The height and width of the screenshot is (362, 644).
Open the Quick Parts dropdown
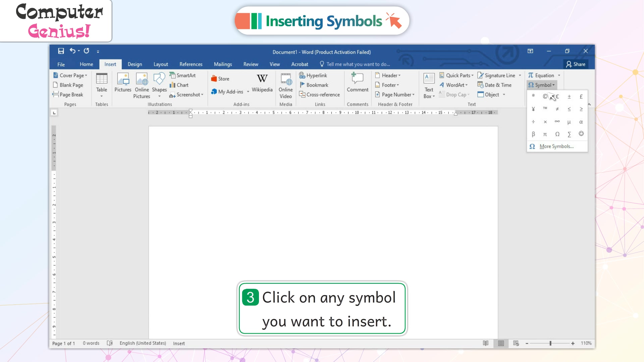pos(457,76)
